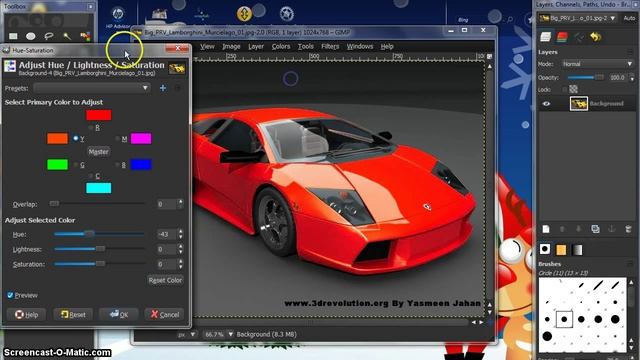The width and height of the screenshot is (640, 360).
Task: Lower the layer with down arrow icon
Action: point(578,229)
